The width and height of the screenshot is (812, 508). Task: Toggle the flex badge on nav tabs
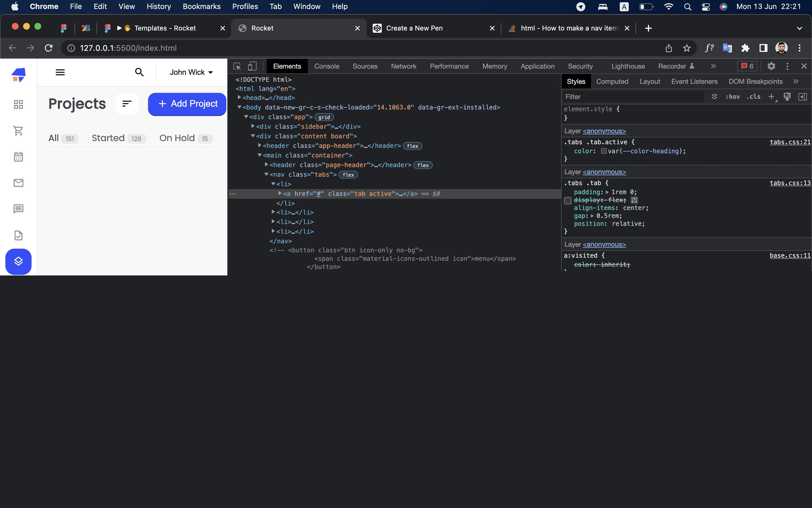pyautogui.click(x=348, y=175)
